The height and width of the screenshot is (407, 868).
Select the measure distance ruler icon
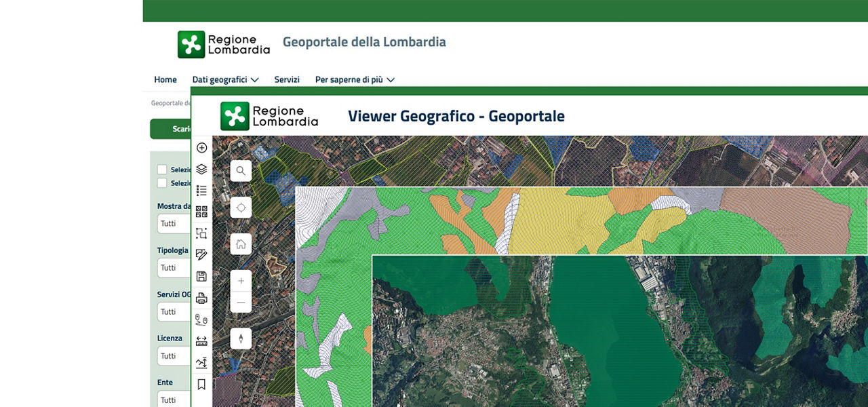pos(201,341)
